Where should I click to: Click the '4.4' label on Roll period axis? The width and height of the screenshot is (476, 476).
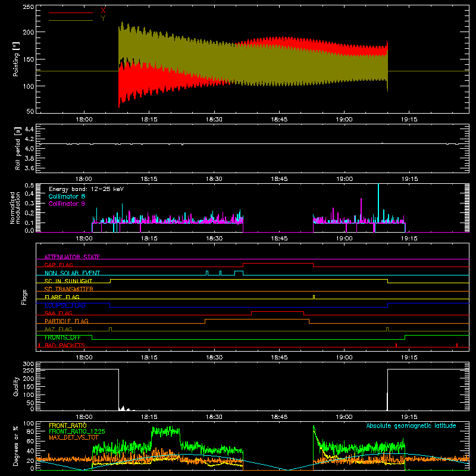pyautogui.click(x=29, y=129)
